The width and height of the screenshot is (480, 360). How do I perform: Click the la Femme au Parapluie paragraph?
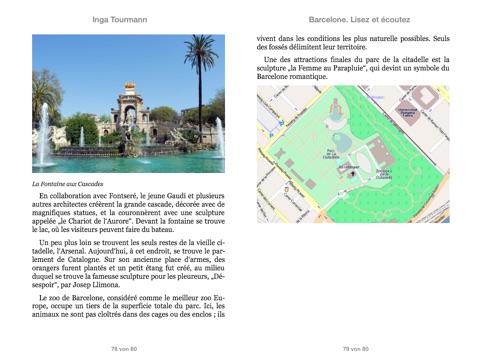tap(353, 68)
